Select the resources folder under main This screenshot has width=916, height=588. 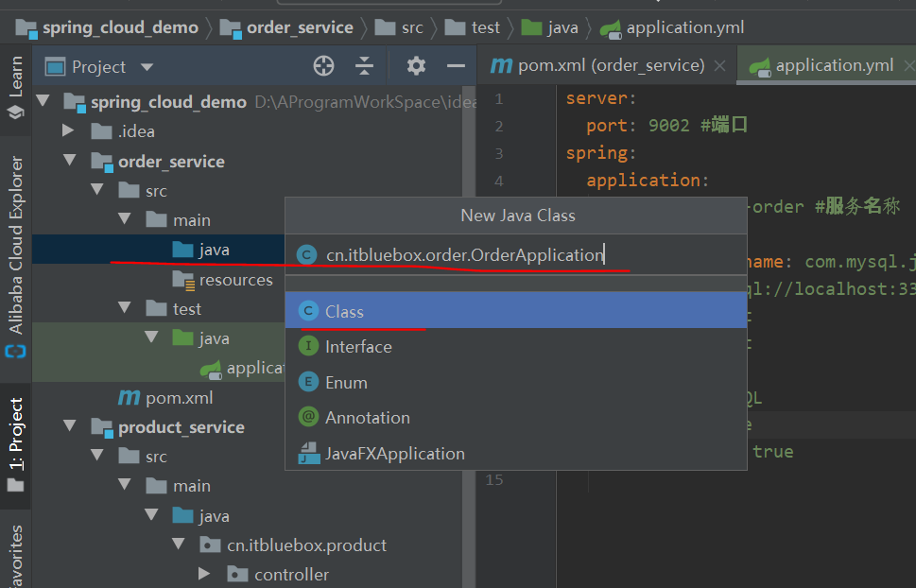coord(235,280)
